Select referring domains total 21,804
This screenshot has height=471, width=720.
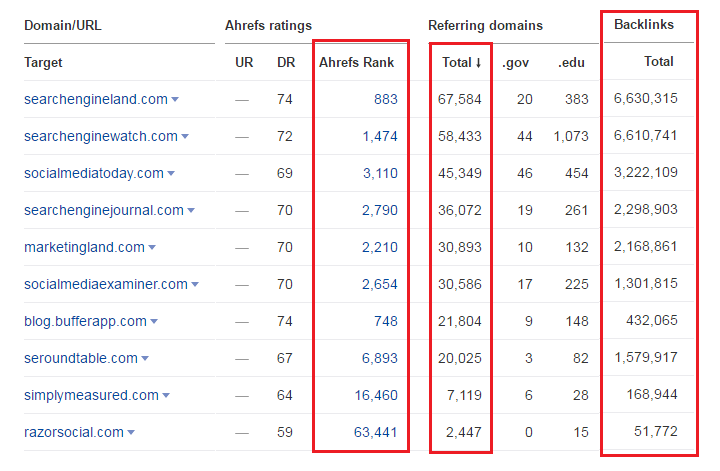460,321
